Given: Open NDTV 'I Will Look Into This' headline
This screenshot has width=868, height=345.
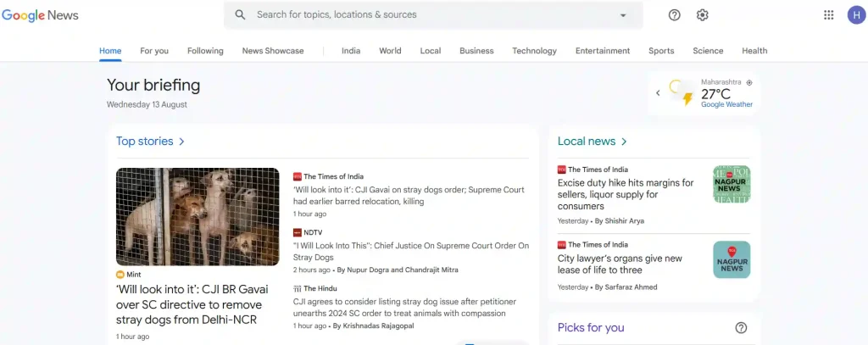Looking at the screenshot, I should (411, 252).
